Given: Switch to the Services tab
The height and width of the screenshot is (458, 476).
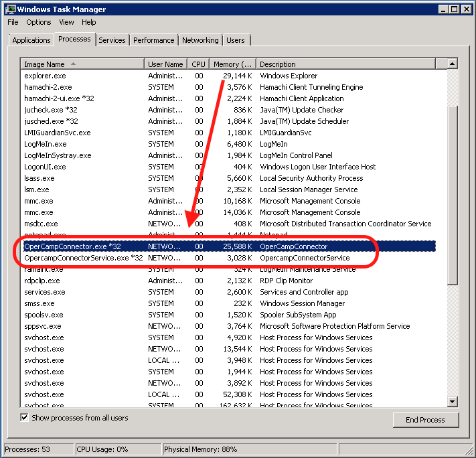Looking at the screenshot, I should click(x=112, y=40).
